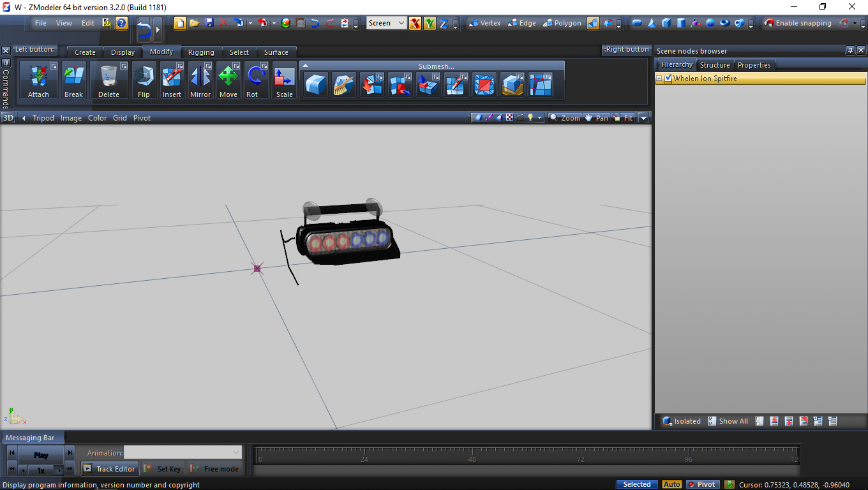The width and height of the screenshot is (868, 490).
Task: Expand the Whelen Ion Spitfire tree node
Action: pyautogui.click(x=659, y=78)
